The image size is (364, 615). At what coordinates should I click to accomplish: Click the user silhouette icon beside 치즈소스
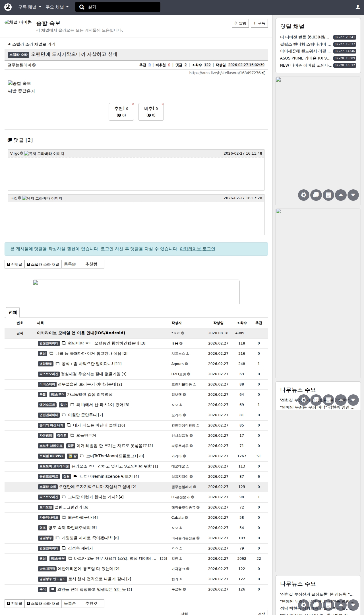point(188,354)
